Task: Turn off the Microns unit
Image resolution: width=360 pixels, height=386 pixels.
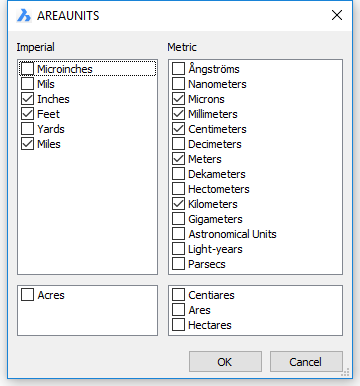Action: (178, 99)
